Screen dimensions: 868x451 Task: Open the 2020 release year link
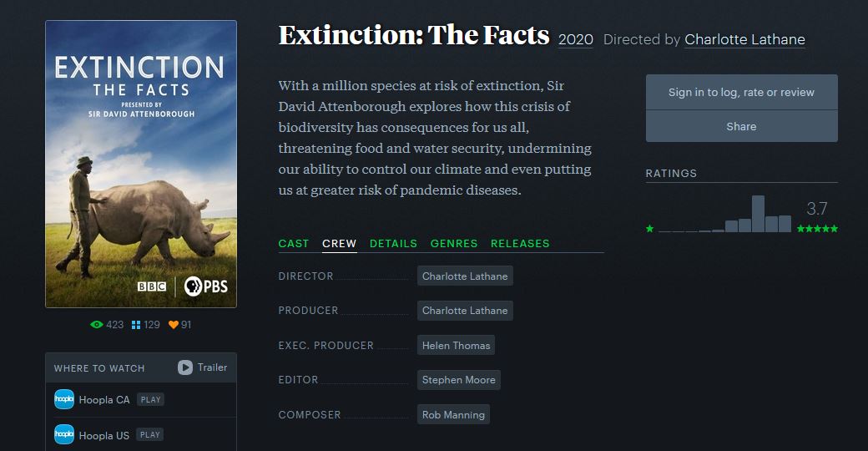coord(576,39)
